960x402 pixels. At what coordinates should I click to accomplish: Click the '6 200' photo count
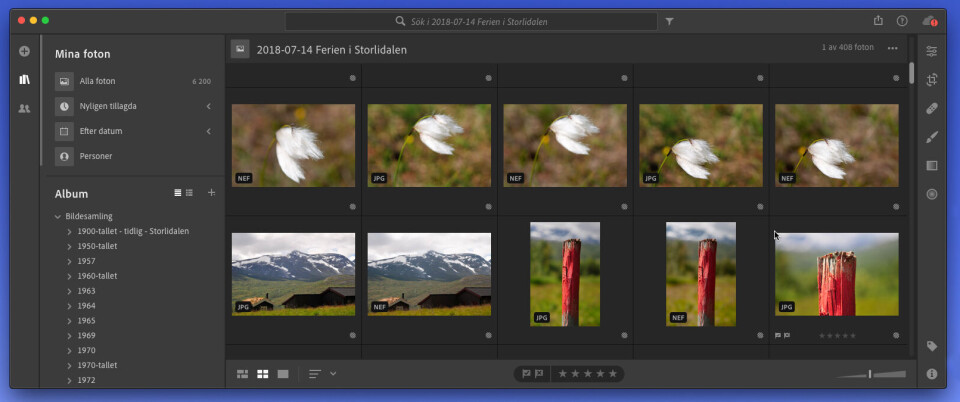(201, 81)
